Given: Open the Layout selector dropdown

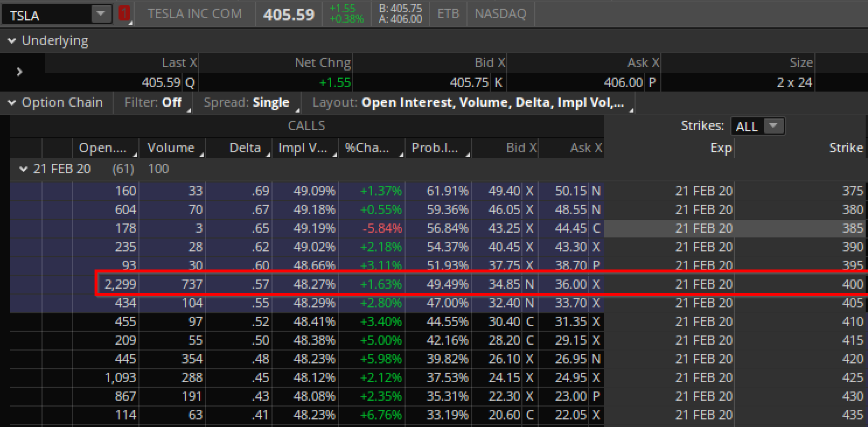Looking at the screenshot, I should [472, 103].
